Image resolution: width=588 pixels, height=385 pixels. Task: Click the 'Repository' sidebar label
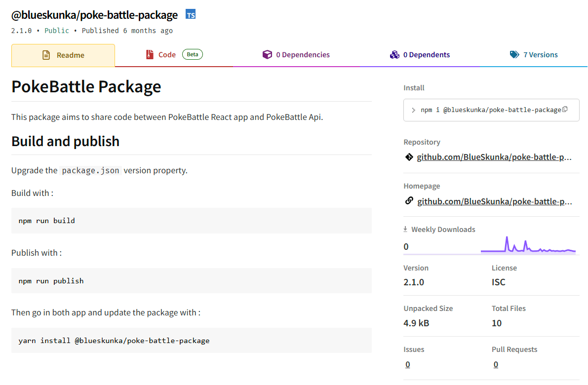tap(422, 142)
